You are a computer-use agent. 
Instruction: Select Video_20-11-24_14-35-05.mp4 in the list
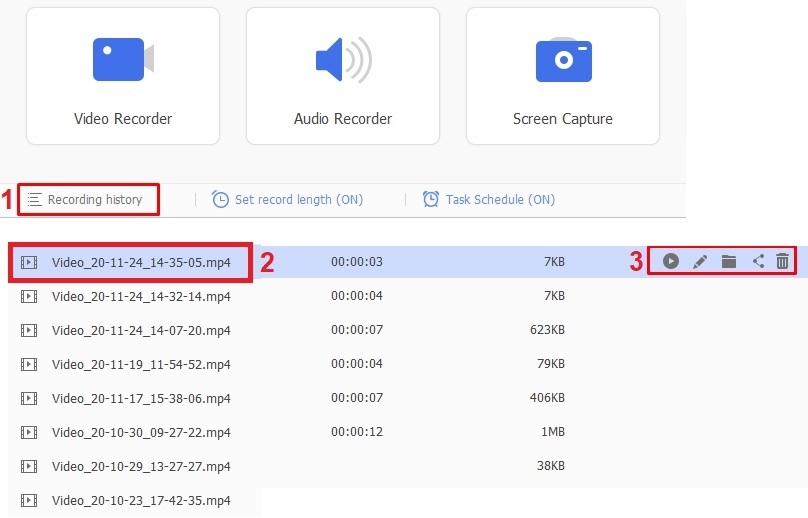(x=141, y=263)
